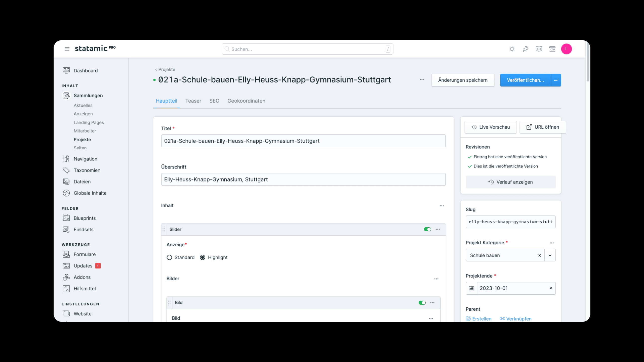Viewport: 644px width, 362px height.
Task: Toggle the Bild set enabled switch
Action: [422, 303]
